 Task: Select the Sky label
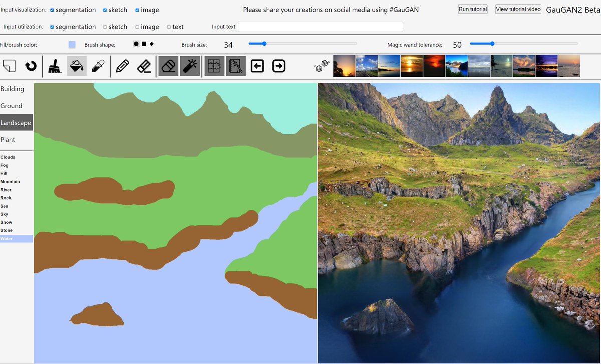16,214
